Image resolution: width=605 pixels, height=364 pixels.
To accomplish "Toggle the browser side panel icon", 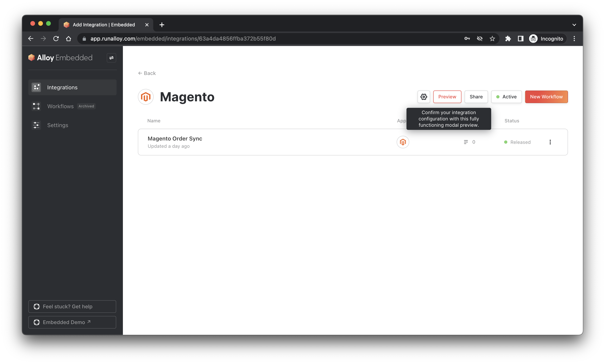I will (520, 39).
